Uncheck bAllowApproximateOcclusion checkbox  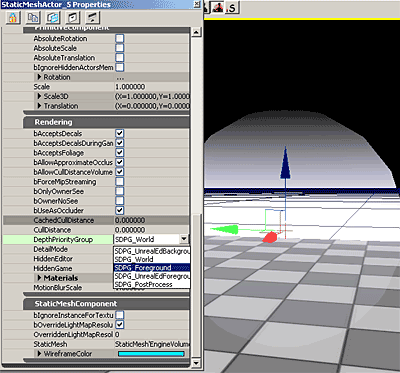[120, 162]
